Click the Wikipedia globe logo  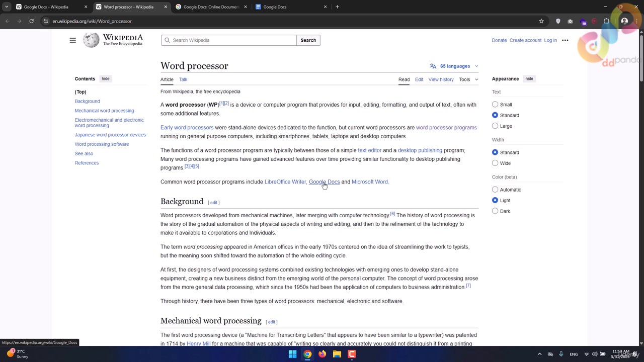91,40
